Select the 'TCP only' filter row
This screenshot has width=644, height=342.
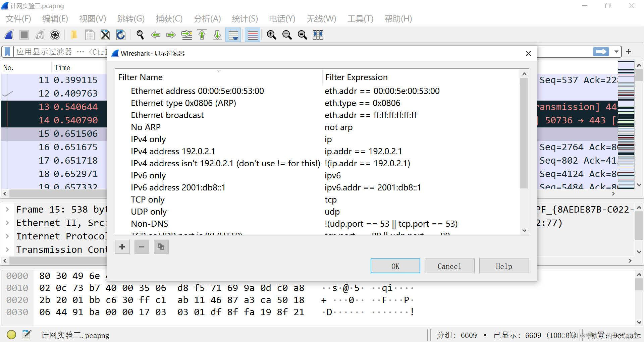[317, 200]
